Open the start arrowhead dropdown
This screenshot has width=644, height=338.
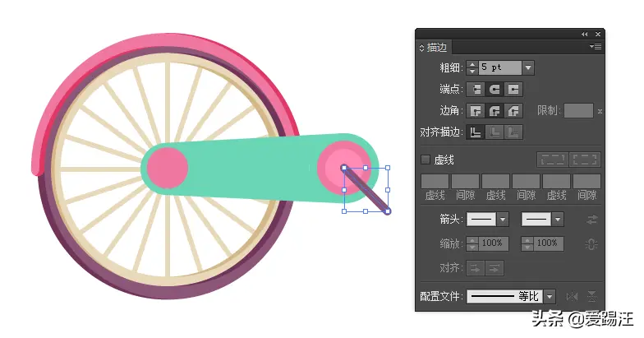click(x=503, y=220)
